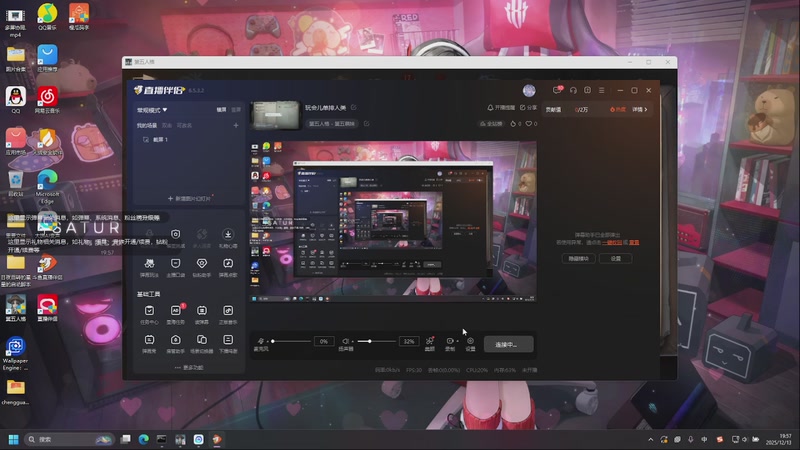Mute the microphone icon
The width and height of the screenshot is (800, 450).
tap(261, 341)
